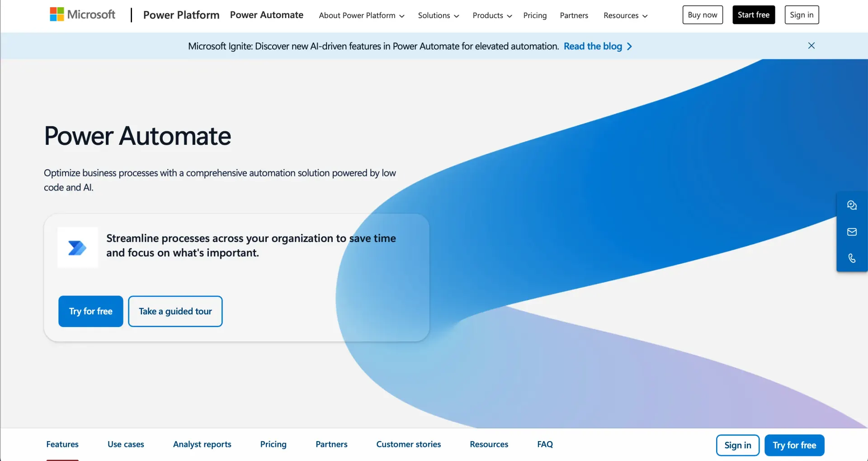Click the "Streamline processes across your organization" text
Viewport: 868px width, 461px height.
click(x=251, y=245)
